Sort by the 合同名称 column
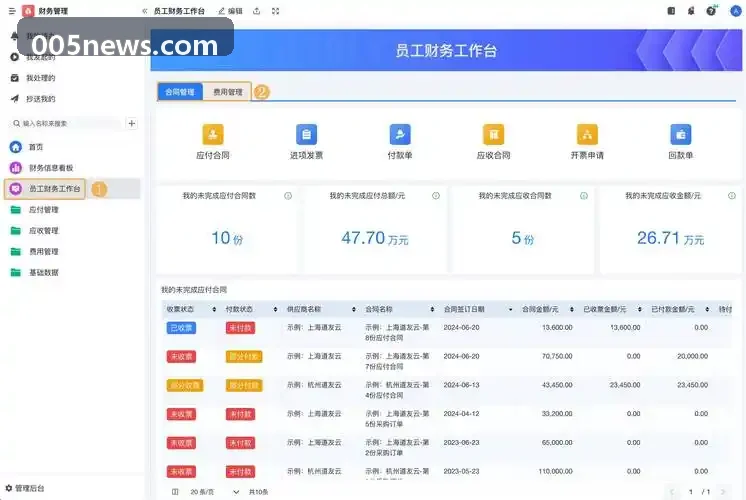Viewport: 746px width, 500px height. tap(432, 309)
